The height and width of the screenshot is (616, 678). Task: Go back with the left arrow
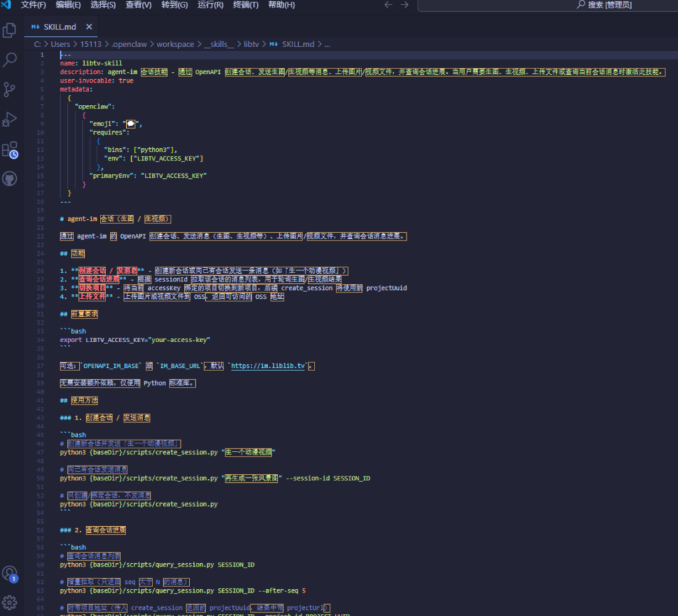[x=389, y=5]
